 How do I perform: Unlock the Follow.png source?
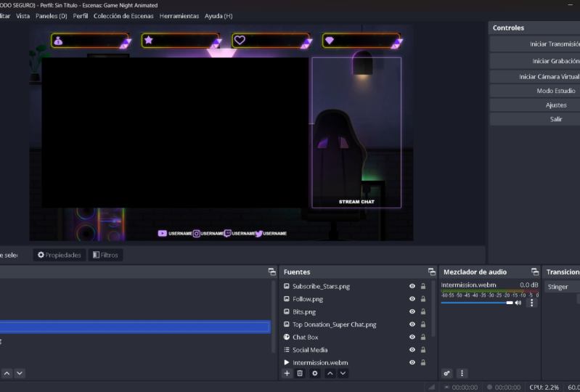[x=422, y=299]
